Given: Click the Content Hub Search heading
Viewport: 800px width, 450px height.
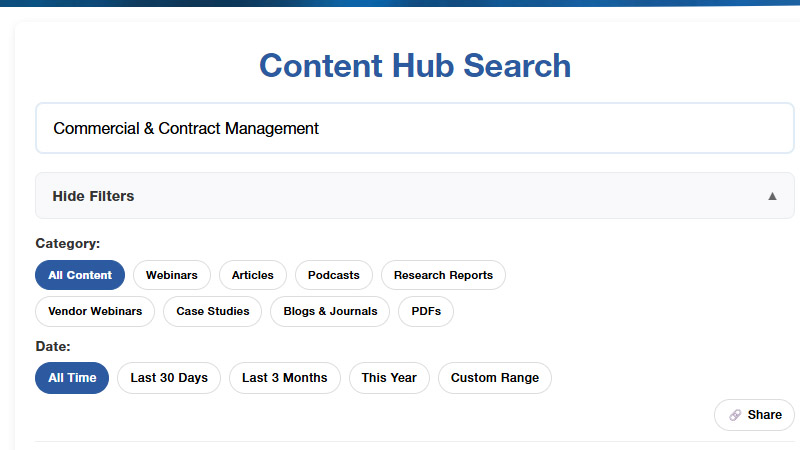Looking at the screenshot, I should coord(415,66).
